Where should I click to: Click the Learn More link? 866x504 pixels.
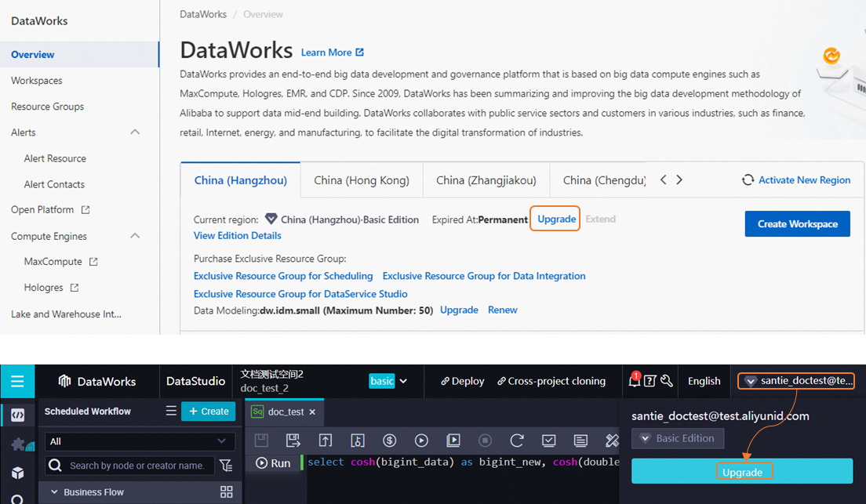[333, 53]
